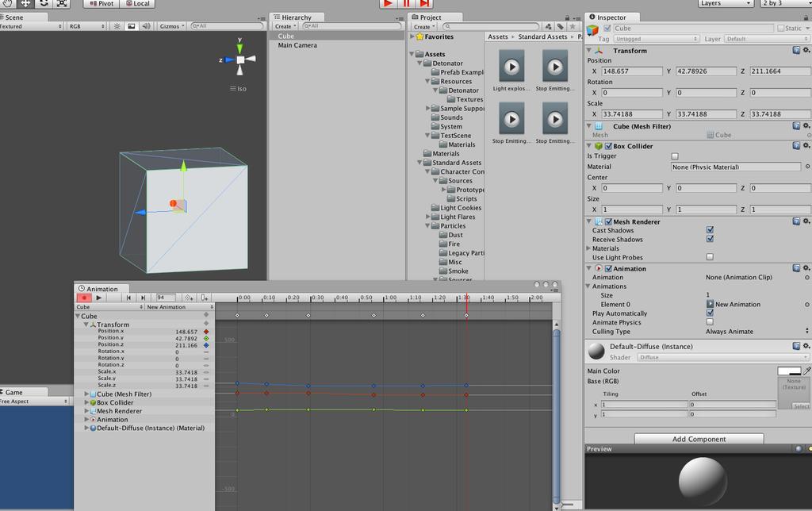Open the Mesh Renderer gear menu

click(806, 221)
